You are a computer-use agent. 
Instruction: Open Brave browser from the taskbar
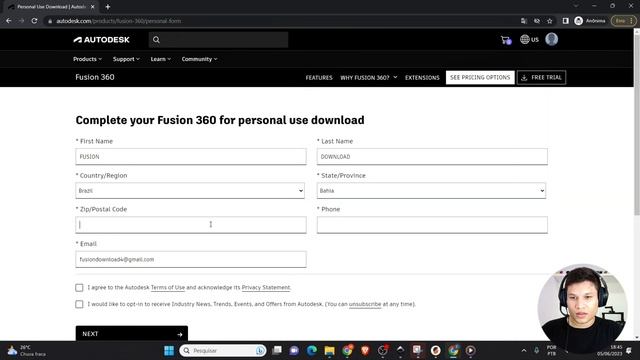[365, 350]
